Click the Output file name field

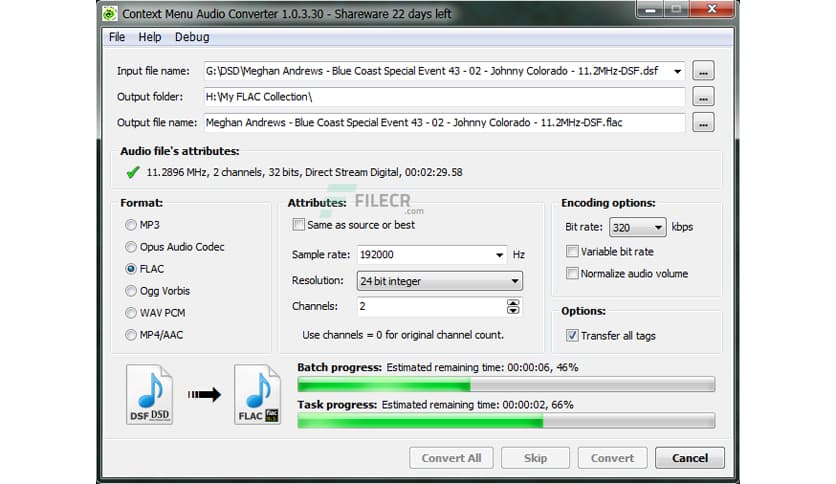pos(444,123)
